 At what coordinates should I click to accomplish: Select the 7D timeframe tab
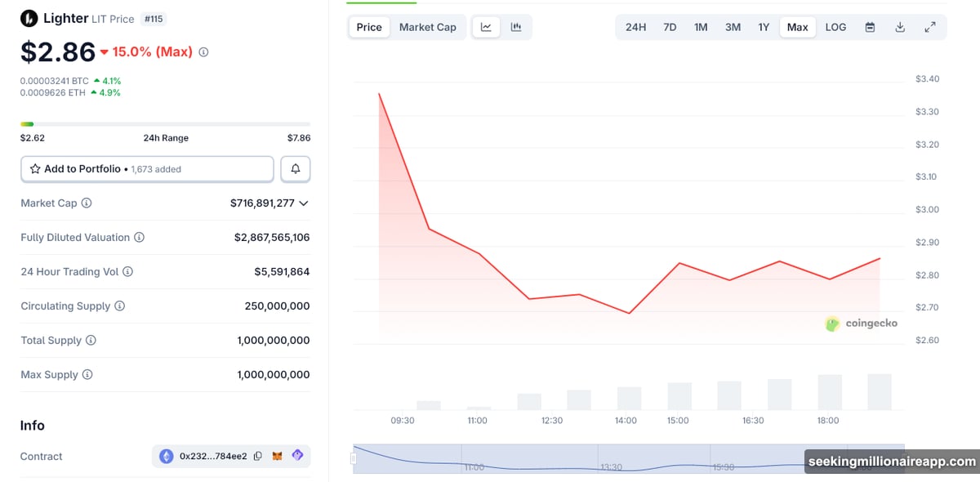pyautogui.click(x=670, y=27)
